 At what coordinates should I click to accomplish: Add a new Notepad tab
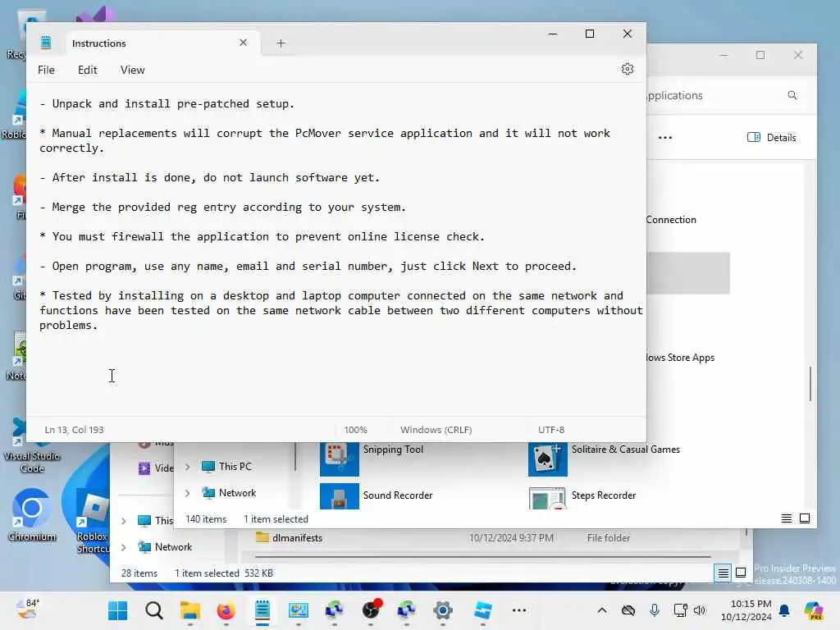[281, 43]
